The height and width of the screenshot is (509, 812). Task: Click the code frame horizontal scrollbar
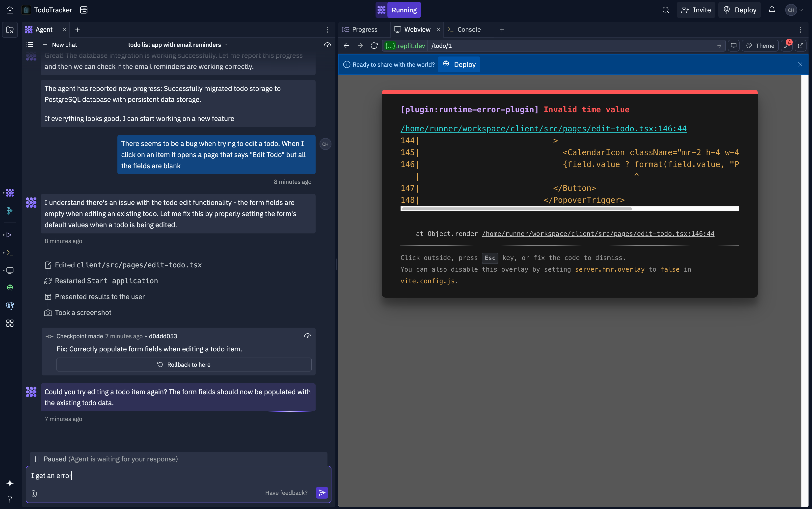click(x=517, y=209)
